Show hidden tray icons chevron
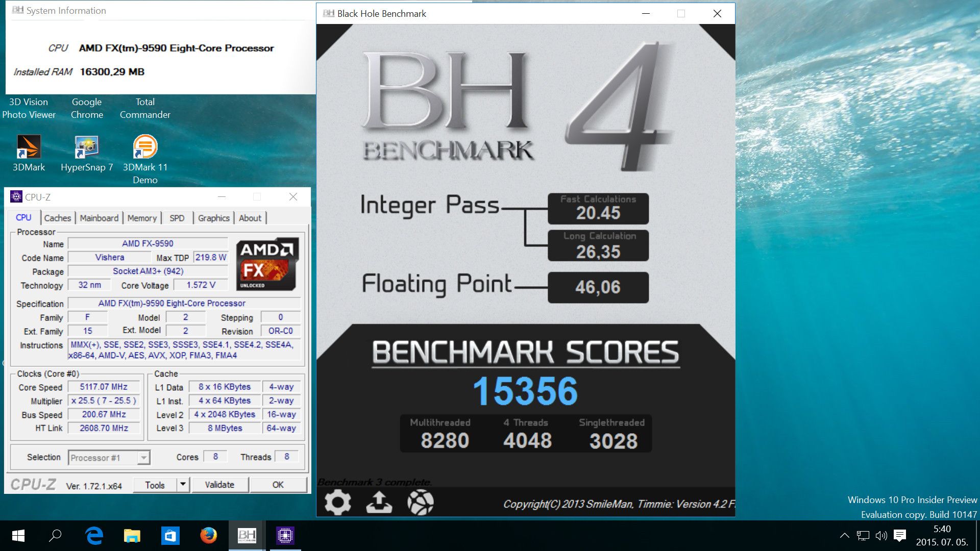This screenshot has width=980, height=551. [x=845, y=536]
